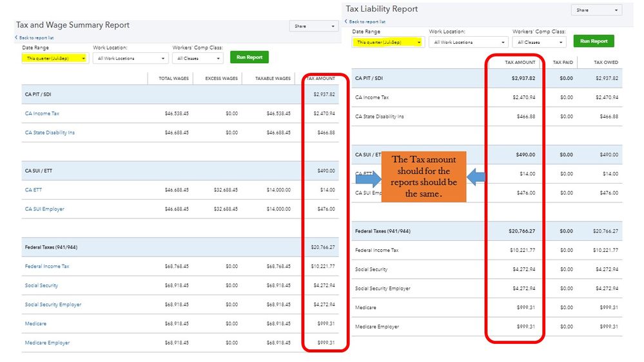This screenshot has width=644, height=362.
Task: Expand the left Date Range quarter dropdown
Action: (55, 58)
